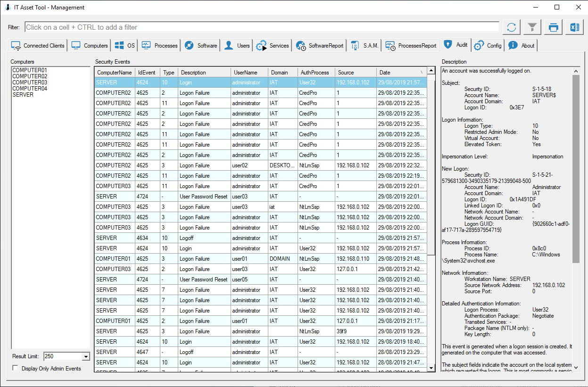The height and width of the screenshot is (387, 588).
Task: Open the Connected Clients tab
Action: [38, 46]
